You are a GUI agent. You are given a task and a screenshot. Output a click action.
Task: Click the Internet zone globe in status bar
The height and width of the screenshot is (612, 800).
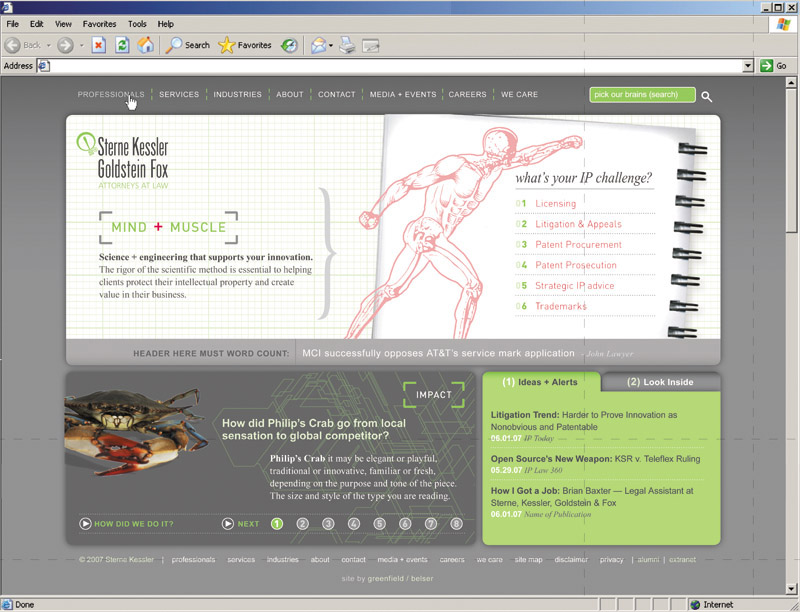point(695,605)
